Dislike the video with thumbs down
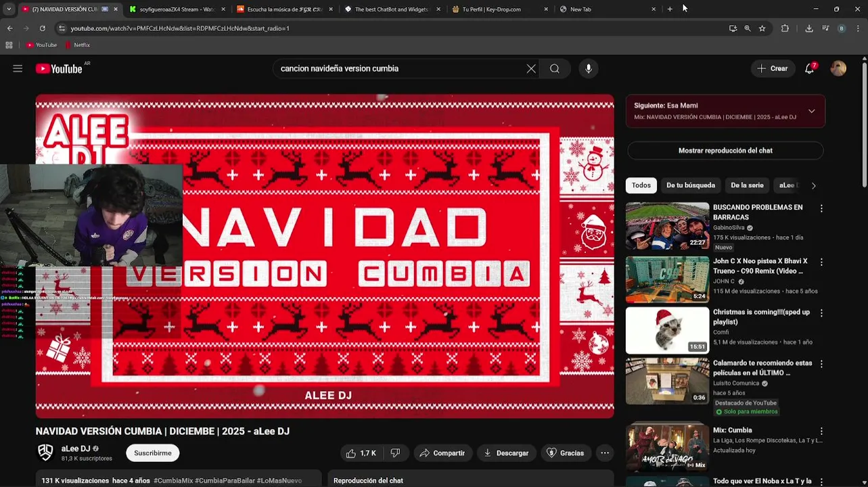Image resolution: width=868 pixels, height=487 pixels. 396,453
